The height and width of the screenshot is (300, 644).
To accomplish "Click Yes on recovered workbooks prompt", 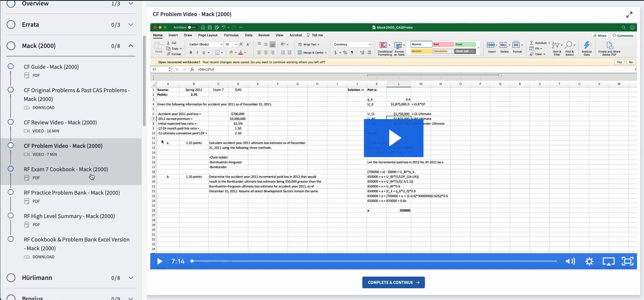I will 619,62.
